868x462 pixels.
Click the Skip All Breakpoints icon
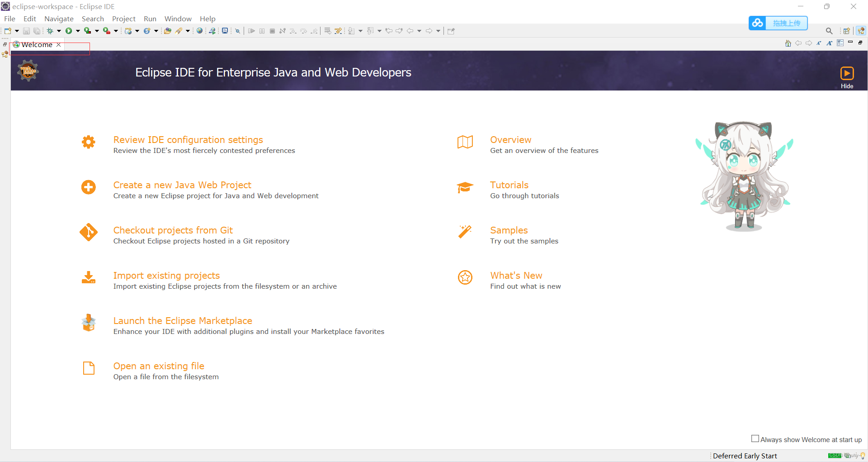237,31
